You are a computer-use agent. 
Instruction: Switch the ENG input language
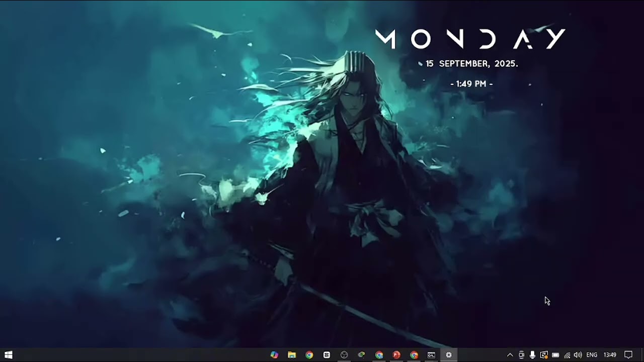pyautogui.click(x=592, y=355)
